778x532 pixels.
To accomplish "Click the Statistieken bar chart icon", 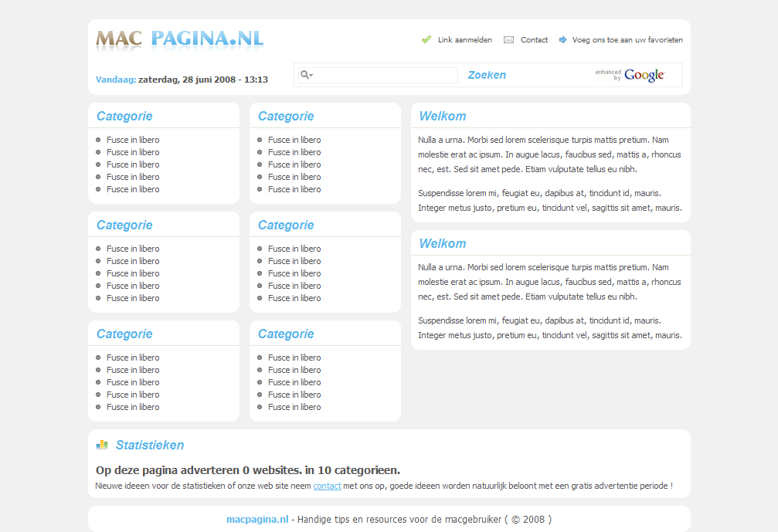I will [x=102, y=445].
